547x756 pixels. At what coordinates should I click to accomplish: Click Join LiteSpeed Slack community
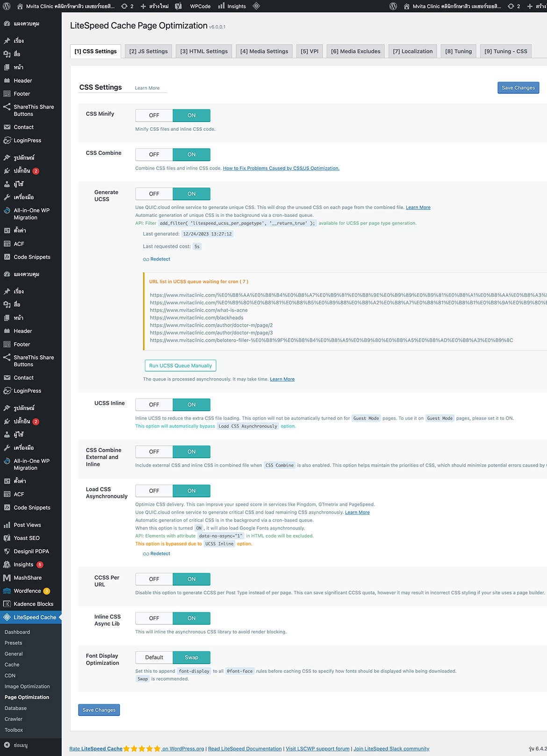[x=391, y=749]
